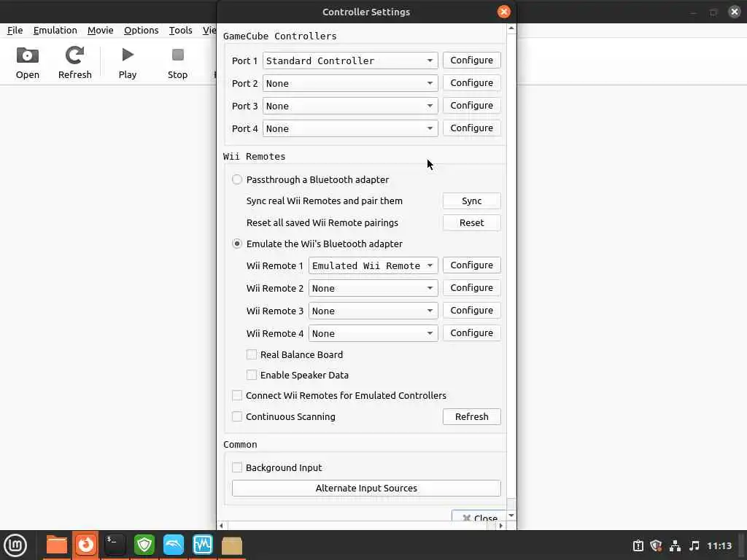This screenshot has height=560, width=747.
Task: Open the Options menu
Action: coord(141,30)
